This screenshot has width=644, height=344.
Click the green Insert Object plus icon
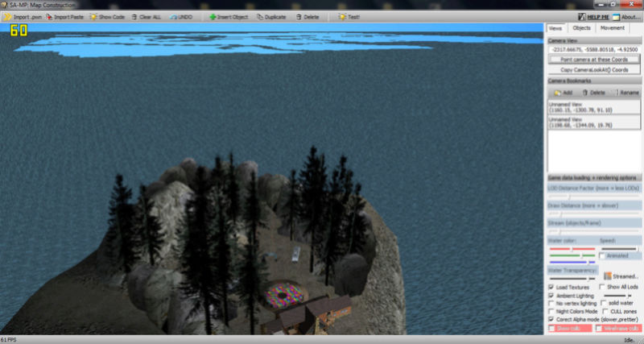click(x=213, y=17)
